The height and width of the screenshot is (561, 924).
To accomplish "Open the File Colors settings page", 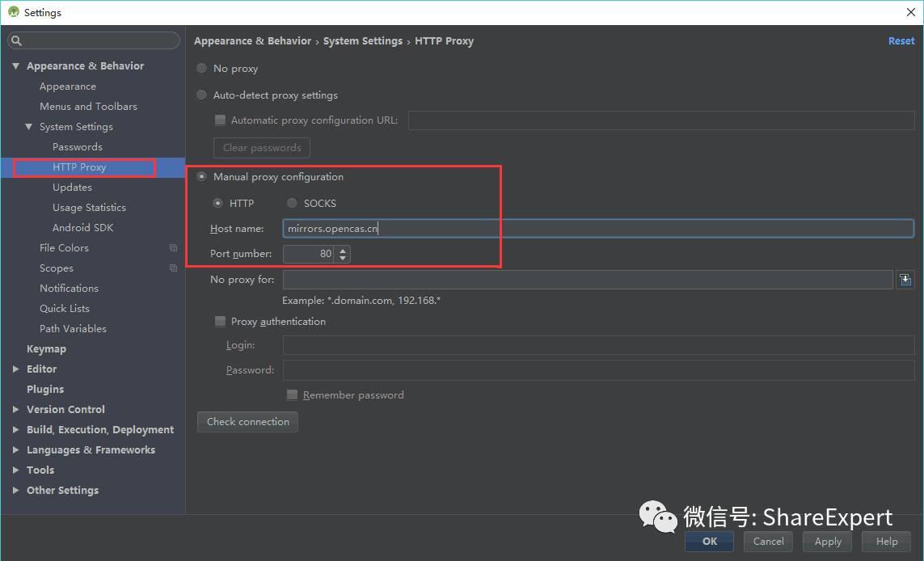I will click(64, 248).
